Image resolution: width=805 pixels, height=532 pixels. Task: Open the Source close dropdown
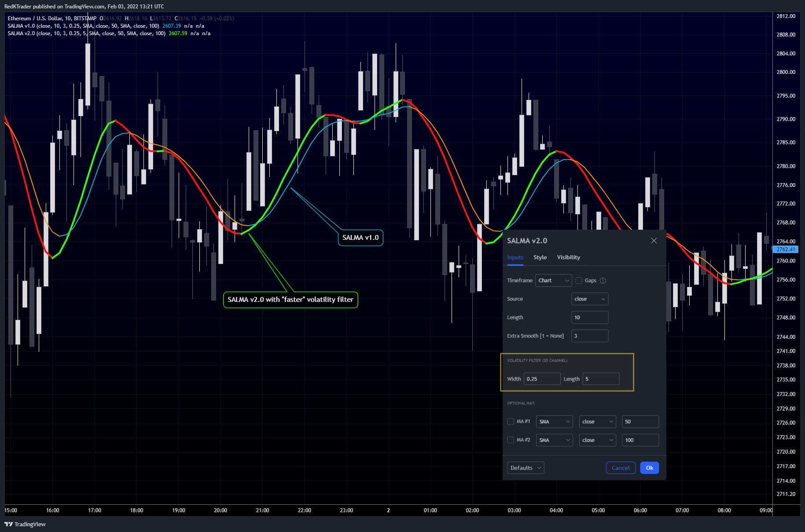[x=590, y=299]
